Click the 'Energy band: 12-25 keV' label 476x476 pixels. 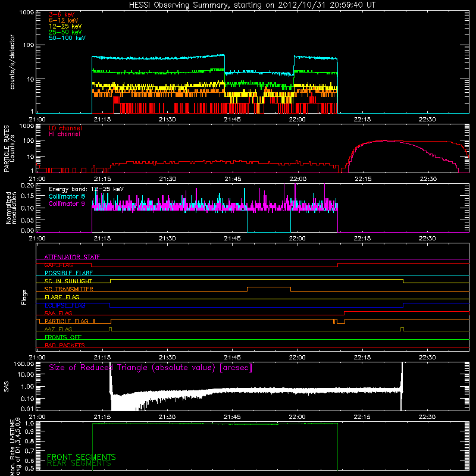86,189
